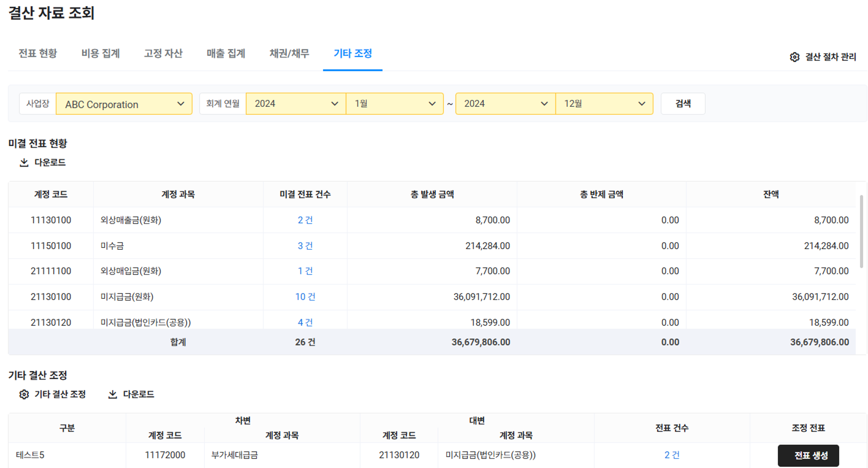Click download icon under 미결 전표 현황
This screenshot has width=868, height=468.
[24, 162]
